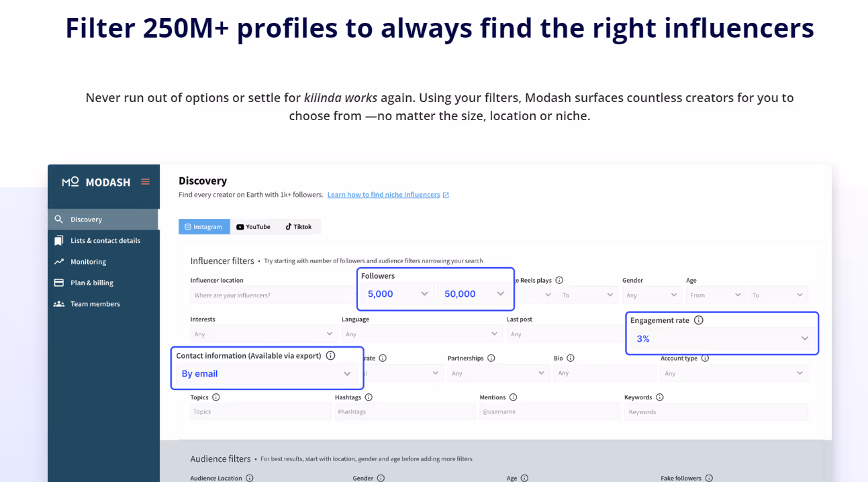The image size is (868, 482).
Task: Click the Team members people icon
Action: (59, 304)
